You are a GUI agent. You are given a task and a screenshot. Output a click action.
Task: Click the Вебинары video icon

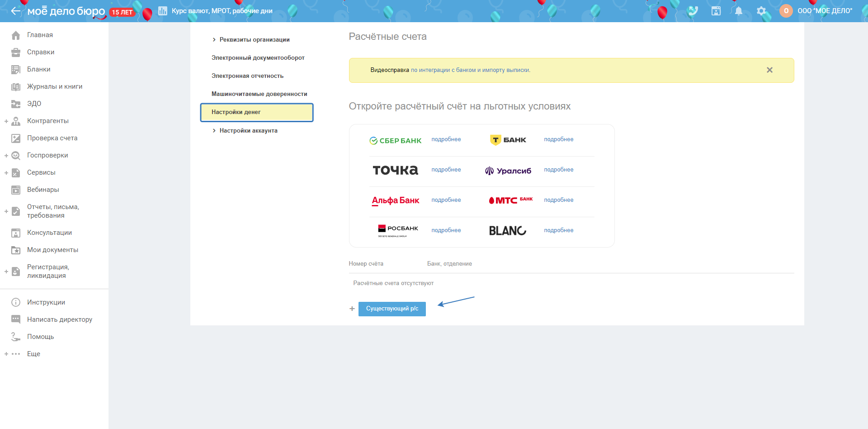pos(16,190)
